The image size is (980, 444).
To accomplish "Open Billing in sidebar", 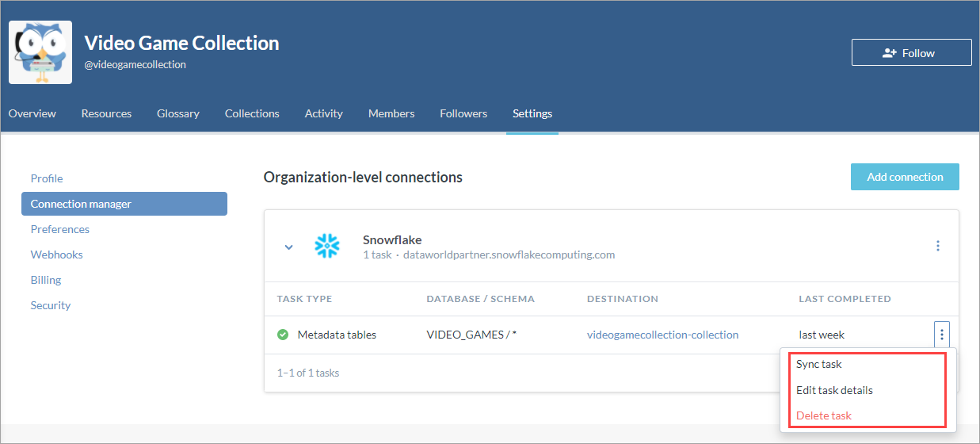I will click(x=46, y=280).
